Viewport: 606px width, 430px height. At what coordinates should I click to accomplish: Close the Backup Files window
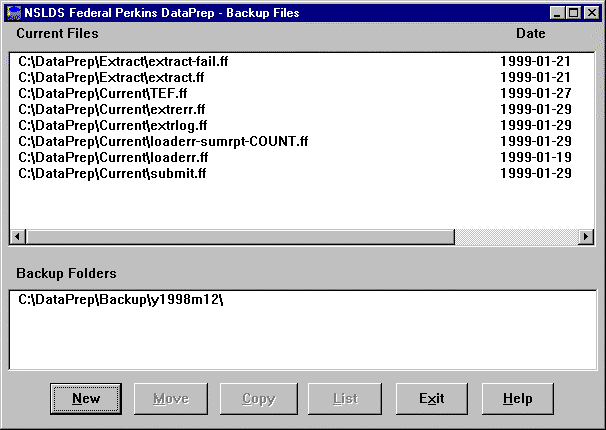point(592,13)
